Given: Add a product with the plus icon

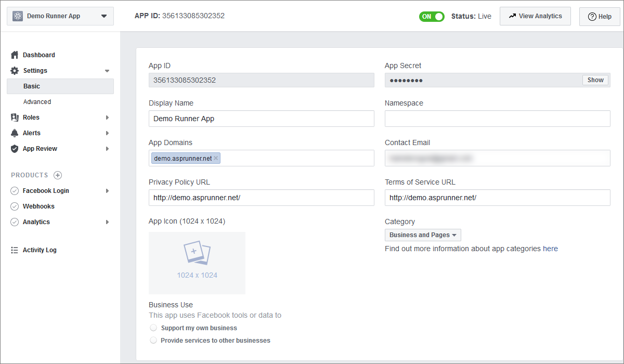Looking at the screenshot, I should point(58,175).
